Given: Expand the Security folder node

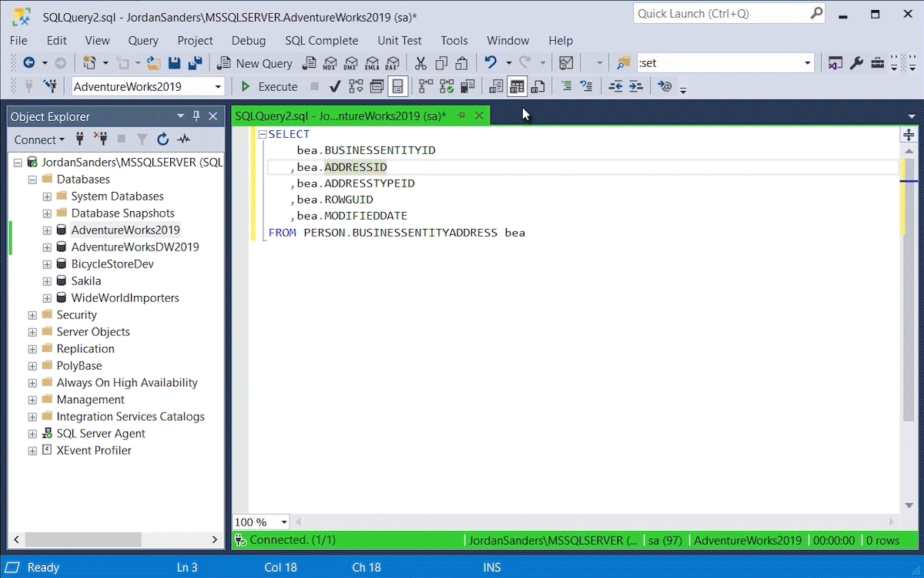Looking at the screenshot, I should tap(32, 314).
